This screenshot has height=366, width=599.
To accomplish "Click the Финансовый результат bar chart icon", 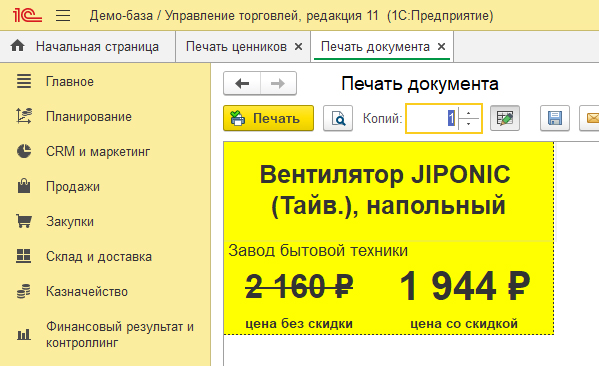I will [24, 335].
